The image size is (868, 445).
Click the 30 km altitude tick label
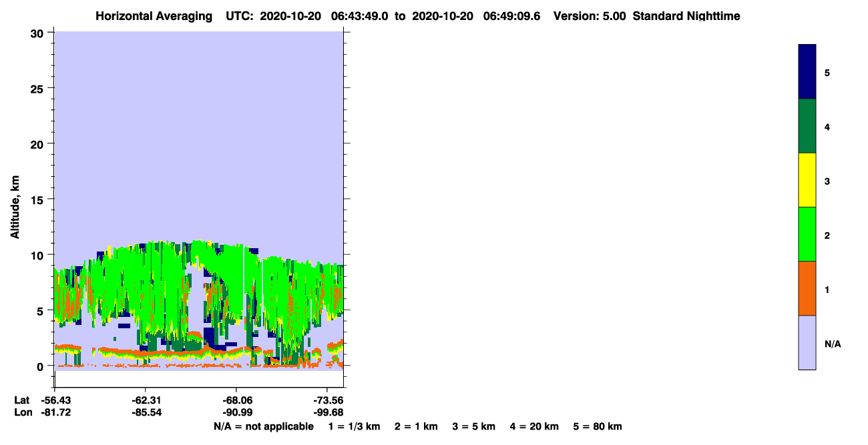coord(38,33)
